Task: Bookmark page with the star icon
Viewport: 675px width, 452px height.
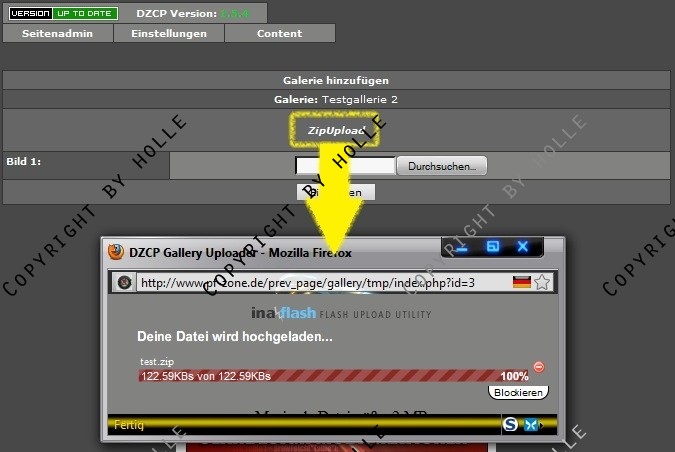Action: 542,283
